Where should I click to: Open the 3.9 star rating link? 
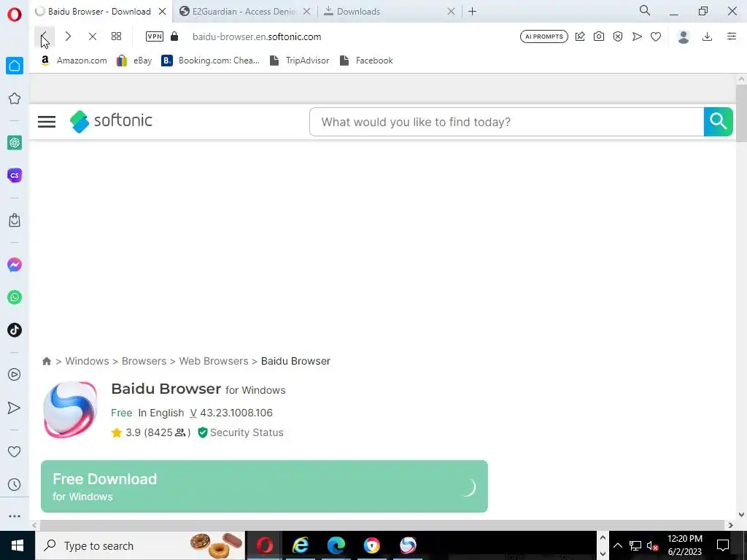(x=150, y=432)
